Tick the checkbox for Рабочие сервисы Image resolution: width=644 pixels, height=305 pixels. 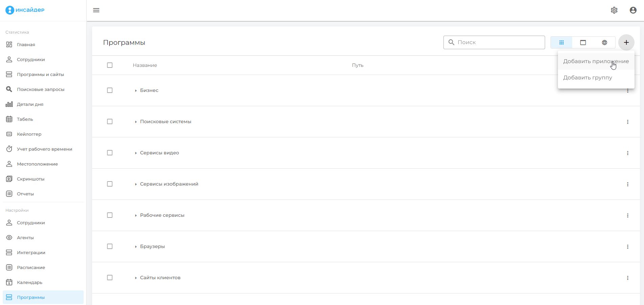coord(110,215)
